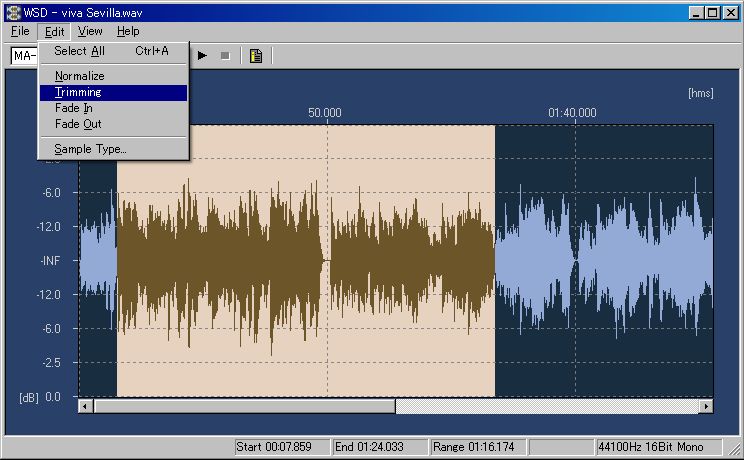Click the [dB] axis unit label
This screenshot has height=460, width=744.
point(29,398)
